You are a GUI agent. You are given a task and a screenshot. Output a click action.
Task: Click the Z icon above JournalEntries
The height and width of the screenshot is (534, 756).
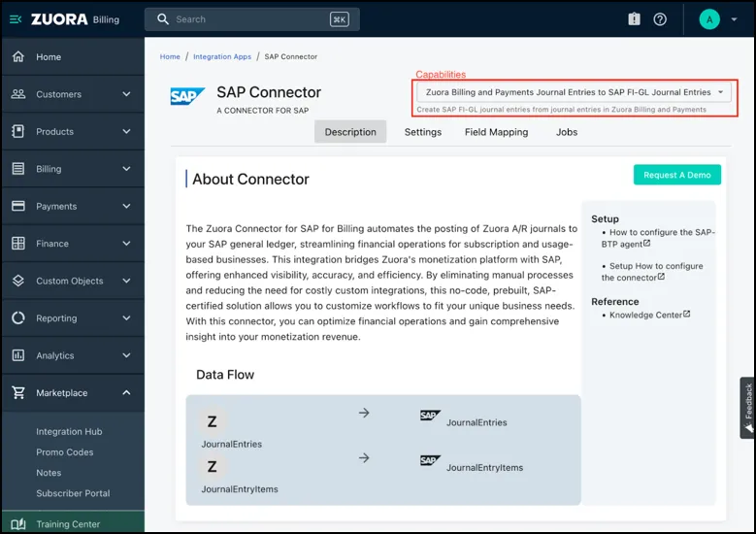[212, 421]
